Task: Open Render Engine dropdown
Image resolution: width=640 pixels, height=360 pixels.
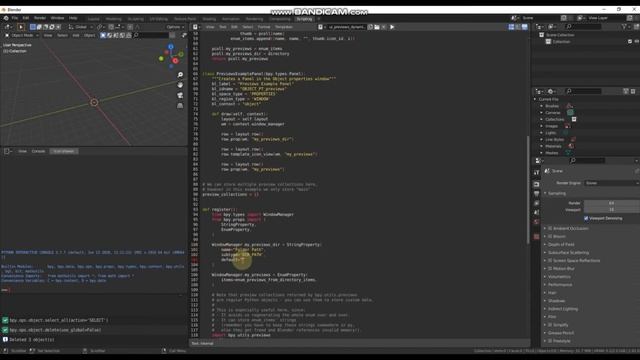Action: pos(611,183)
